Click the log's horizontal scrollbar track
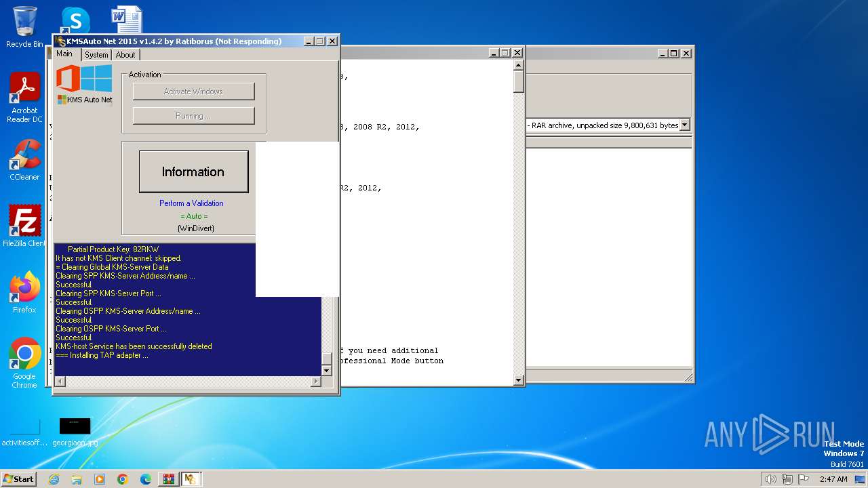868x488 pixels. (187, 382)
